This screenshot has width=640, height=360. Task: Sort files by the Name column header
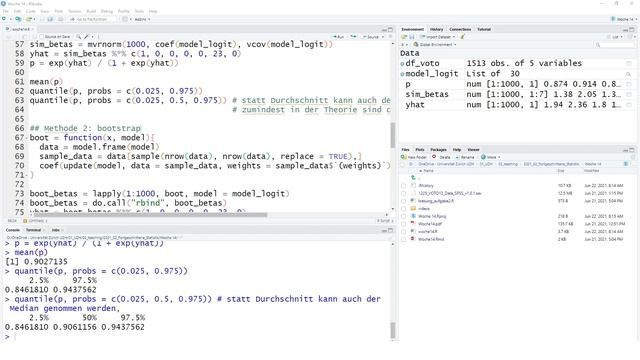point(428,171)
